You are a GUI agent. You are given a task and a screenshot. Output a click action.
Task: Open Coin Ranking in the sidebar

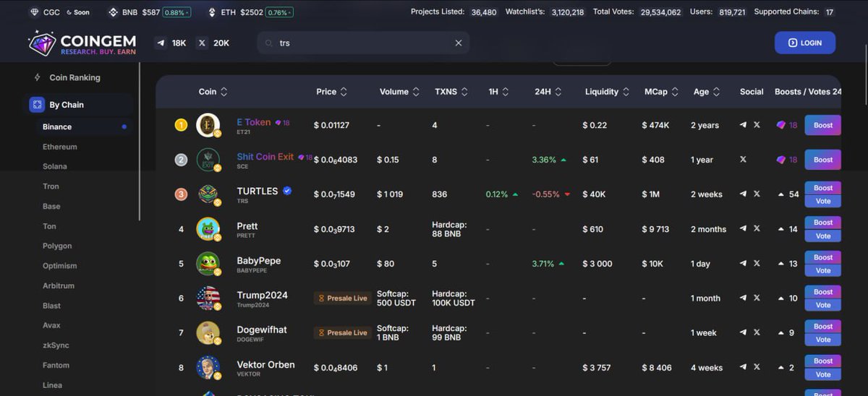coord(75,77)
